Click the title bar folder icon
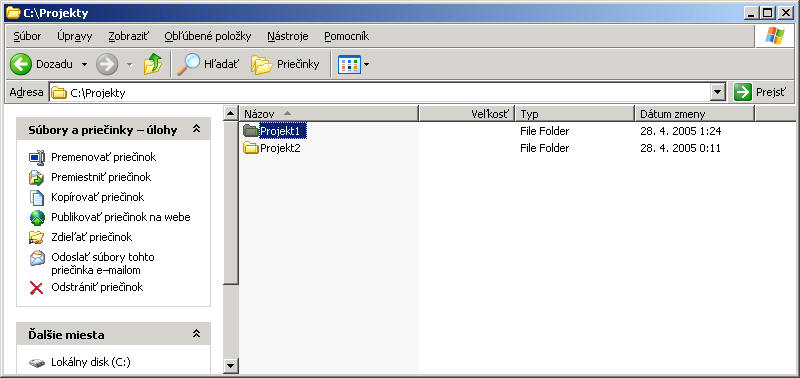This screenshot has width=800, height=378. point(13,13)
